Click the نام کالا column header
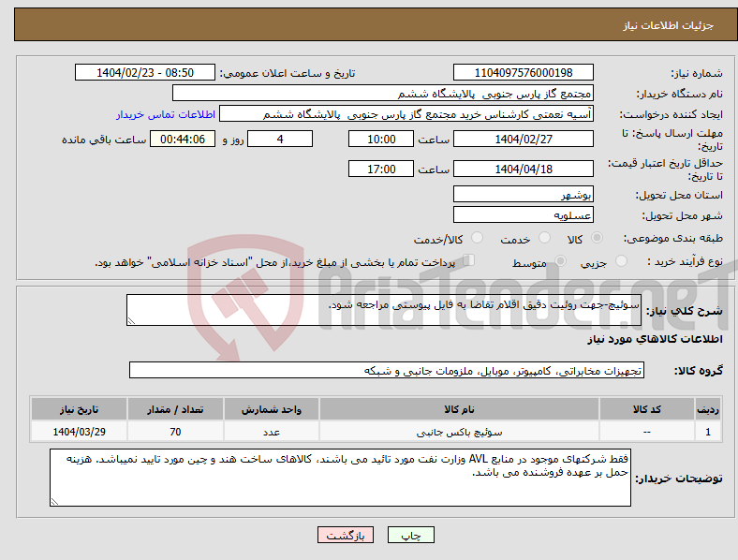Image resolution: width=738 pixels, height=560 pixels. 459,409
